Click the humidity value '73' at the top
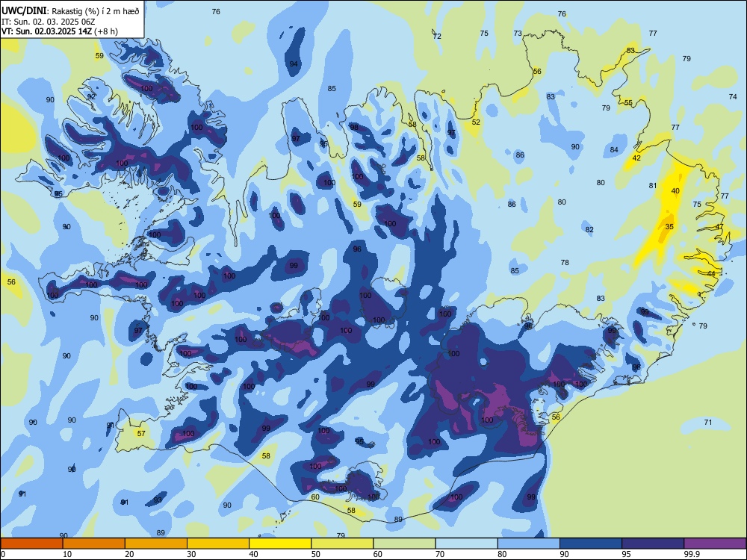This screenshot has width=747, height=560. (518, 34)
